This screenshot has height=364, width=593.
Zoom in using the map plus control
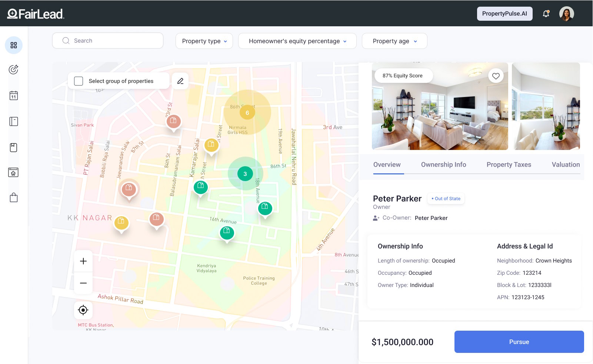coord(83,261)
